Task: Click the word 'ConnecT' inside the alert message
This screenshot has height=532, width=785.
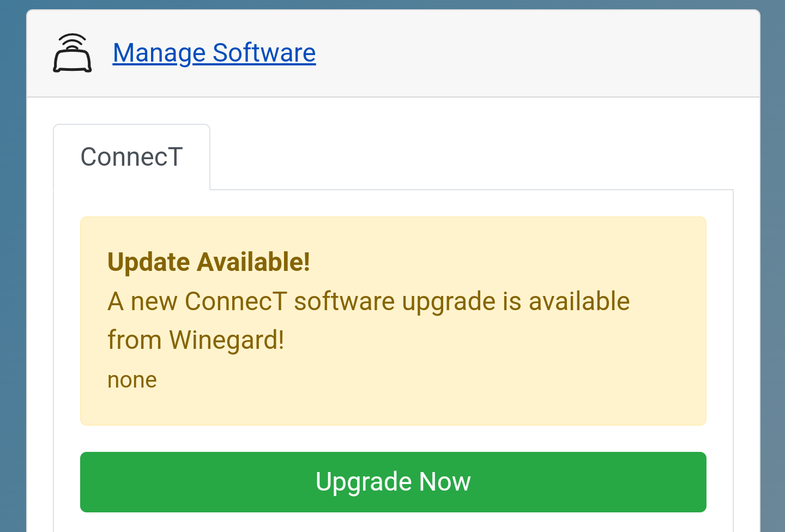Action: [x=236, y=301]
